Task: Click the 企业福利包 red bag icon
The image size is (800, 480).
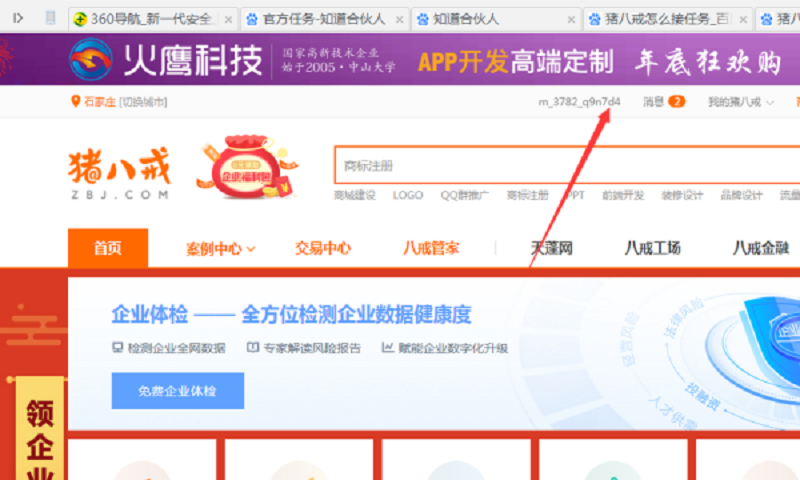Action: tap(247, 166)
